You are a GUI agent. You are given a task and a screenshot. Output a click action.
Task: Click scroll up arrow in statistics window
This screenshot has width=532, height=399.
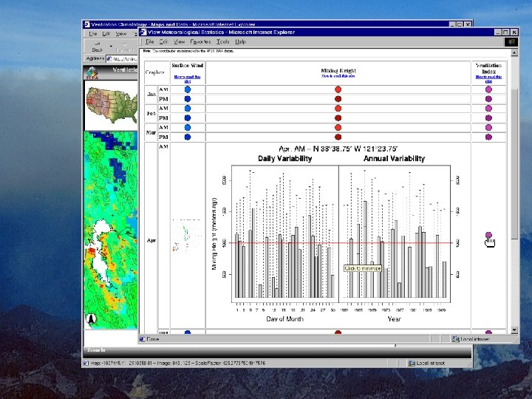pos(514,52)
